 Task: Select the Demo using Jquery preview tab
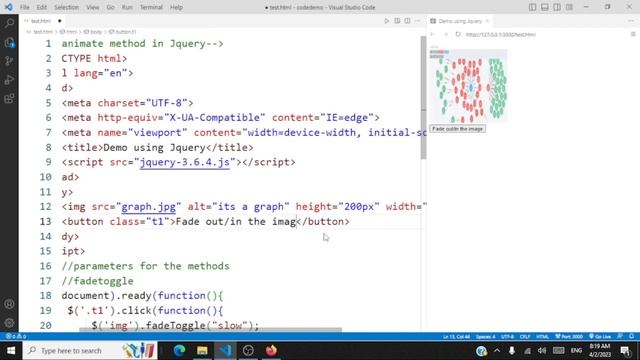pyautogui.click(x=460, y=21)
